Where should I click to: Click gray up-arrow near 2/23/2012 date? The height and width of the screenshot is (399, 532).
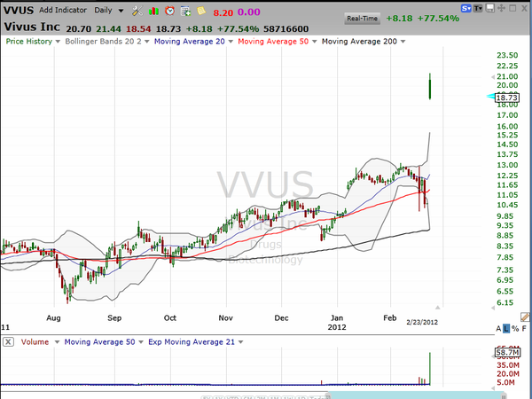(x=438, y=308)
